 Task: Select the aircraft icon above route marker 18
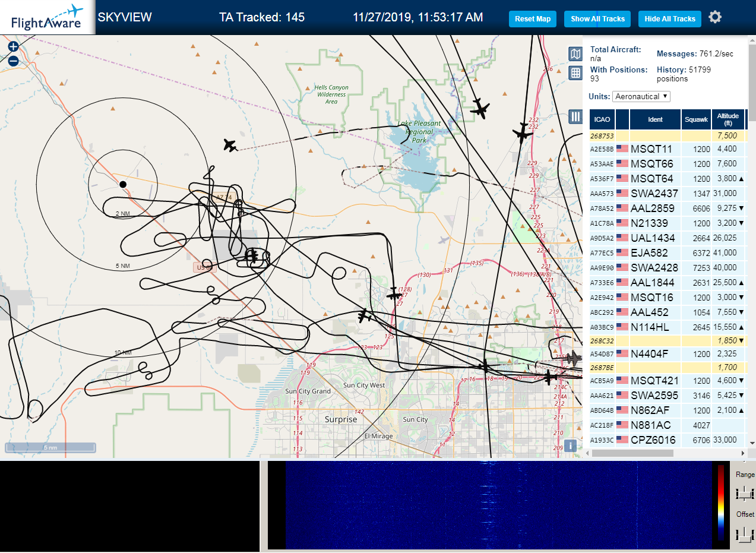[485, 367]
